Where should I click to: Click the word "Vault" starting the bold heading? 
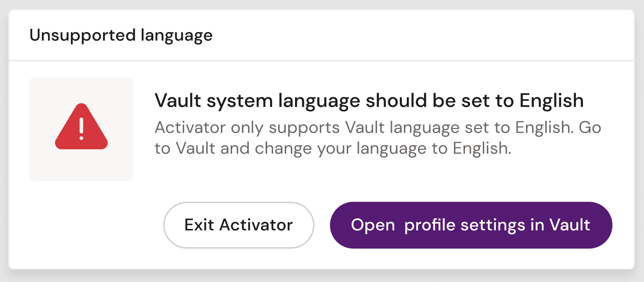174,101
